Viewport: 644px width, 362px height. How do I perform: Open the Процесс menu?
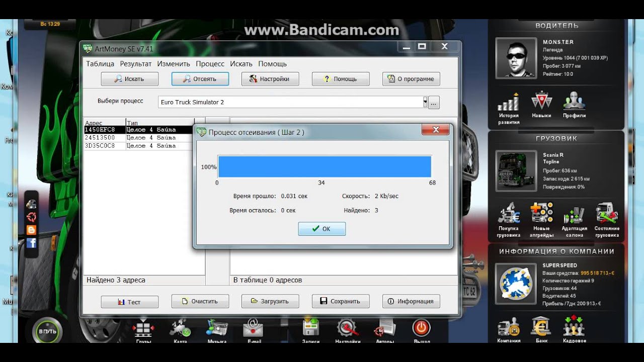click(x=210, y=64)
